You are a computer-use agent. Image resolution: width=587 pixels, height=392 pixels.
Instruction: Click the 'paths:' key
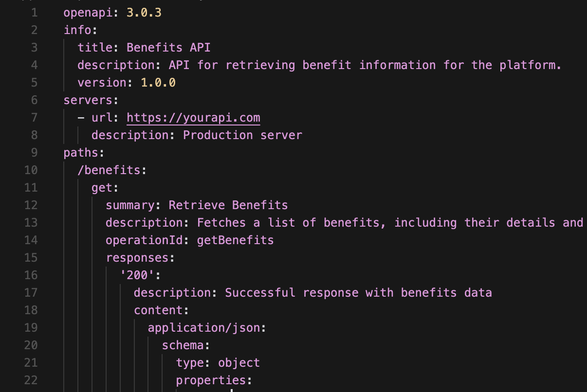84,153
